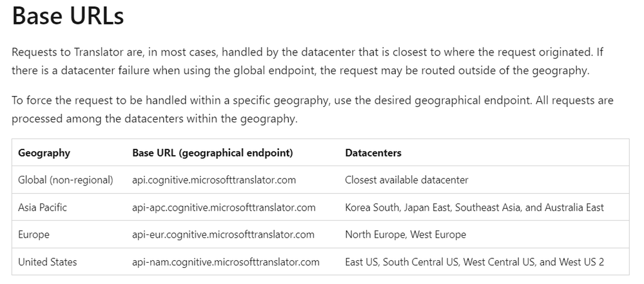The height and width of the screenshot is (284, 644).
Task: Click api-eur.cognitive.microsofttranslator.com URL text
Action: 223,234
